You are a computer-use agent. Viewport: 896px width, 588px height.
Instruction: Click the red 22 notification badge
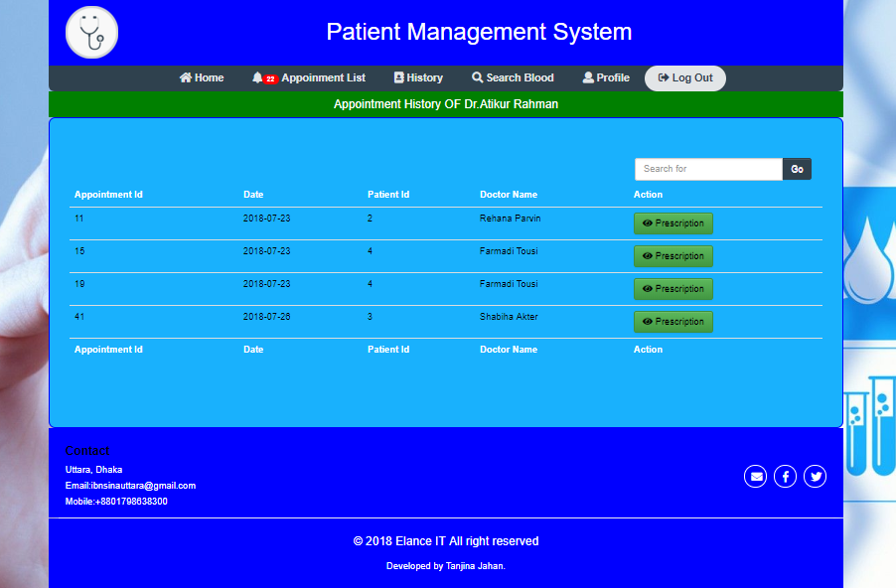(271, 78)
